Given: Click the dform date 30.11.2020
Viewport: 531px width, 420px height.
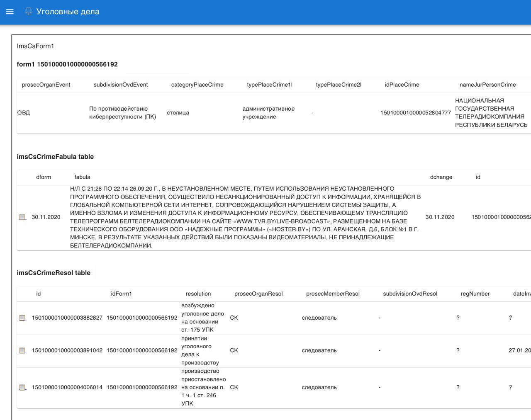Looking at the screenshot, I should coord(46,217).
